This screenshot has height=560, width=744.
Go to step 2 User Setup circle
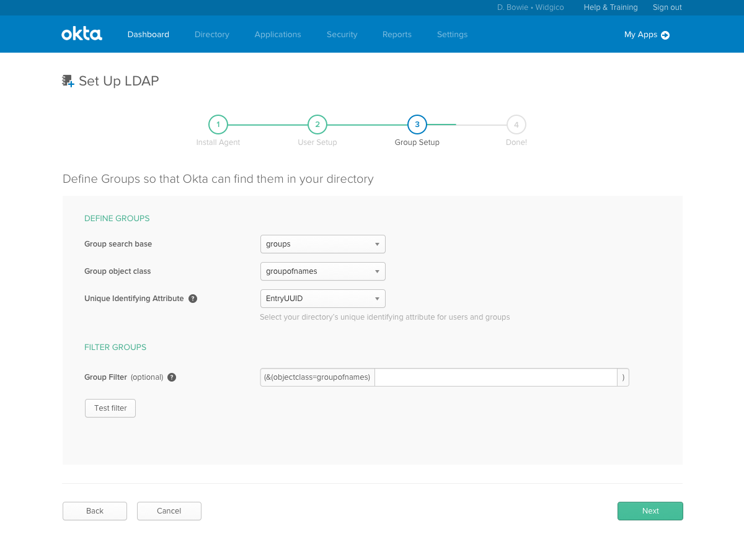click(317, 125)
